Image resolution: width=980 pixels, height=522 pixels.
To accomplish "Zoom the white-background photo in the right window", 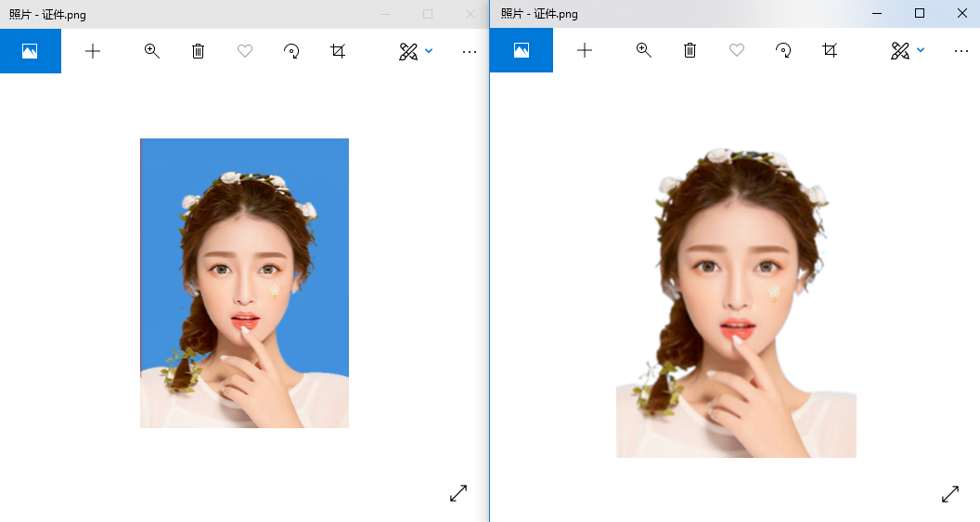I will pos(644,51).
